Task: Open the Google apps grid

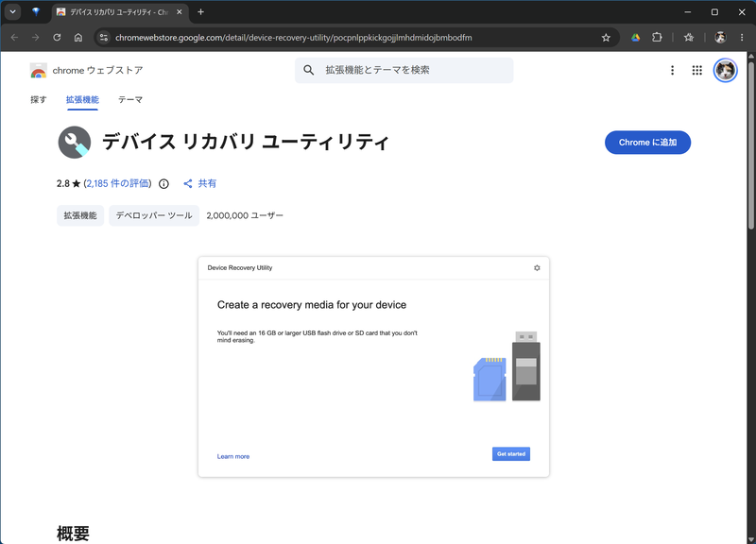Action: [696, 70]
